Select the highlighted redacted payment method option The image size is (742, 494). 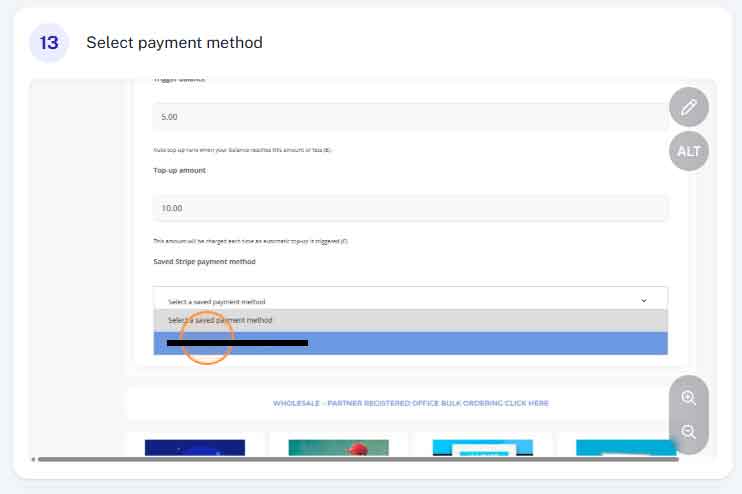tap(410, 343)
